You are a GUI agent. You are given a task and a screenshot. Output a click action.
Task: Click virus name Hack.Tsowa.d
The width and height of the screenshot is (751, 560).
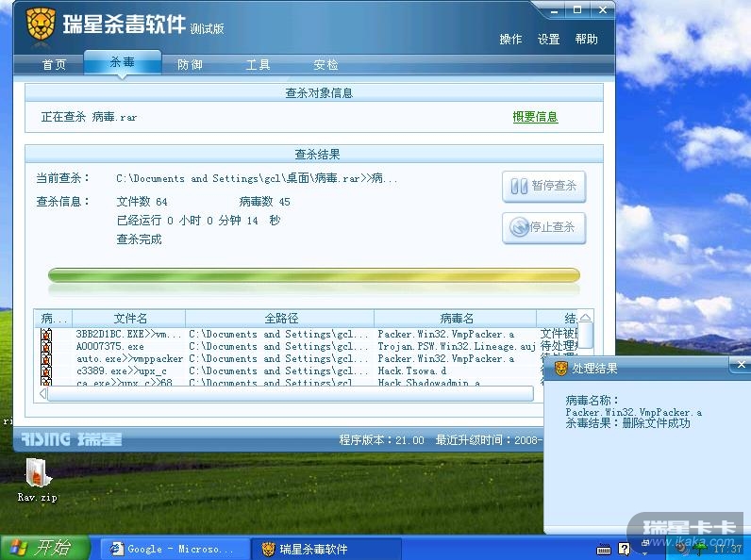[x=412, y=371]
